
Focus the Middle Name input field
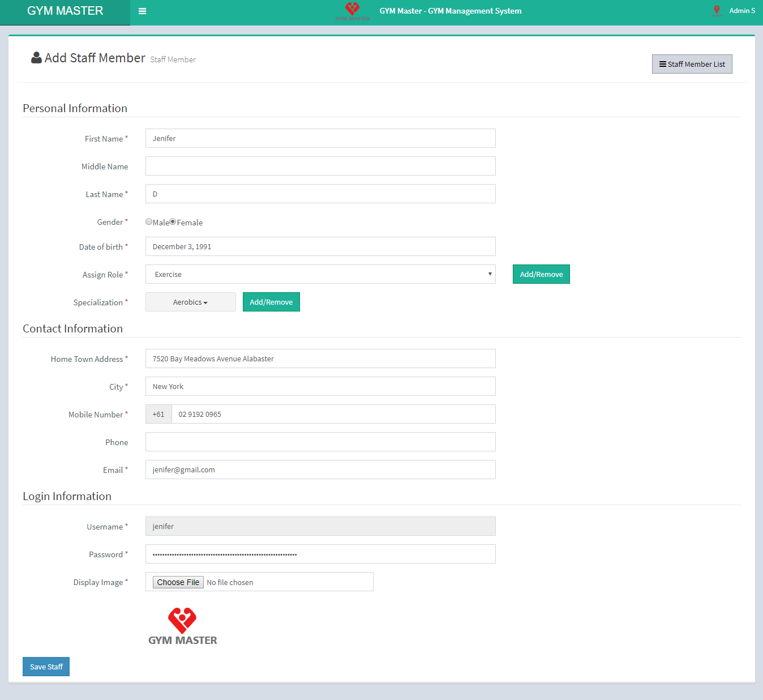(320, 167)
